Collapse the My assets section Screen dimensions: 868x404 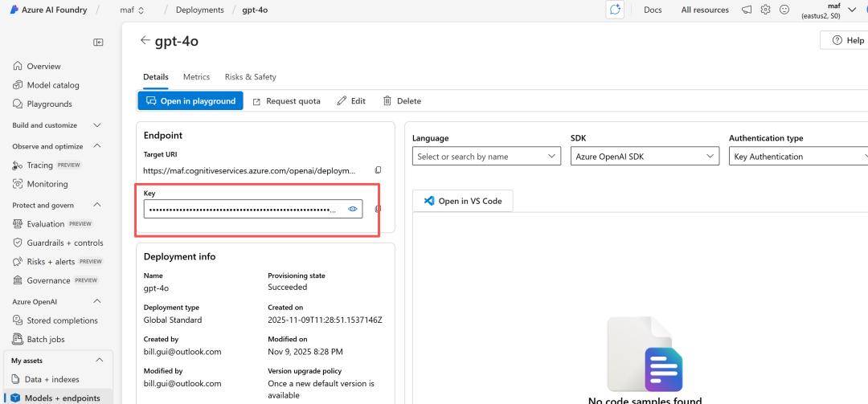99,361
